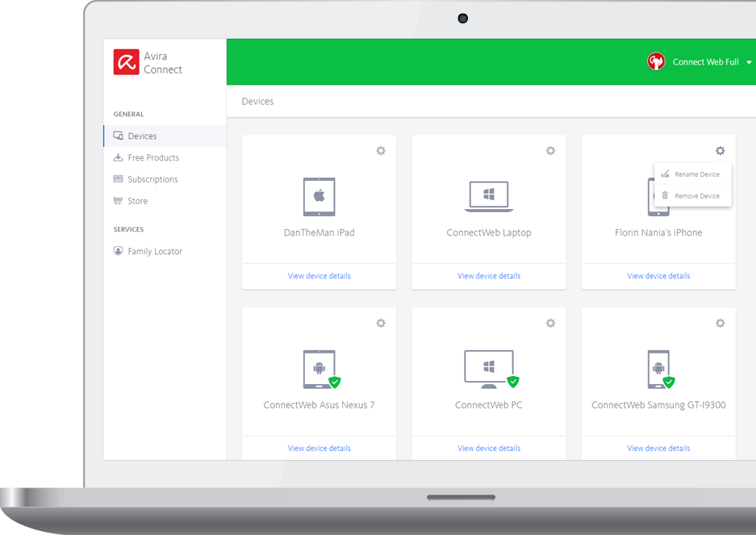Click the Free Products download icon
The height and width of the screenshot is (535, 756).
[118, 157]
